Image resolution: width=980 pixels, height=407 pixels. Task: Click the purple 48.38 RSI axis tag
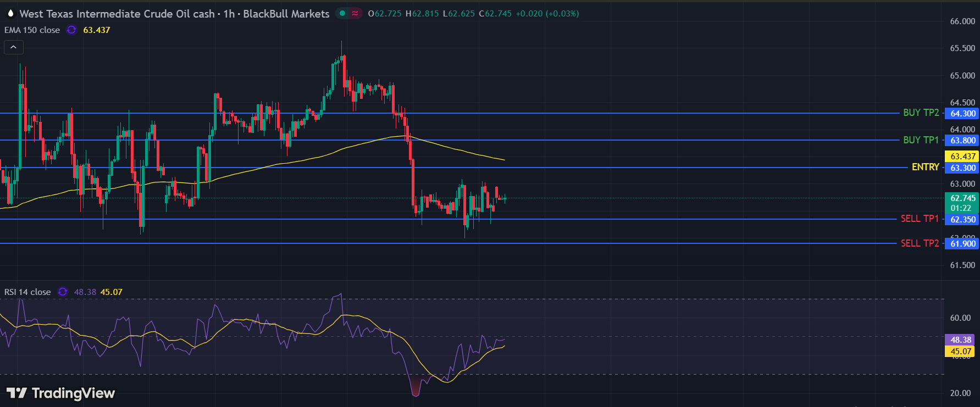(x=960, y=340)
